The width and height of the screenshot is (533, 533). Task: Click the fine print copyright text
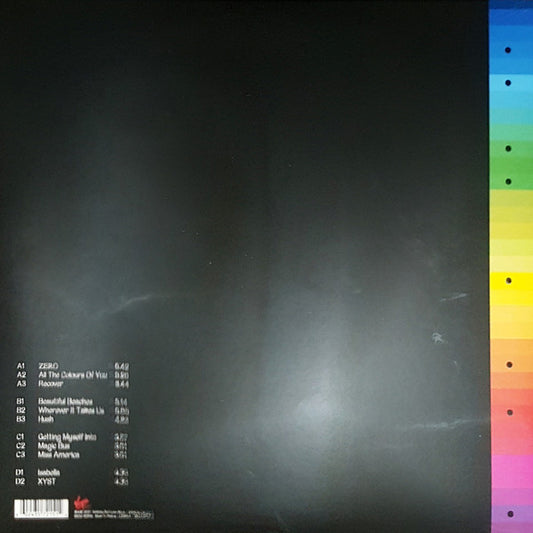pyautogui.click(x=114, y=514)
